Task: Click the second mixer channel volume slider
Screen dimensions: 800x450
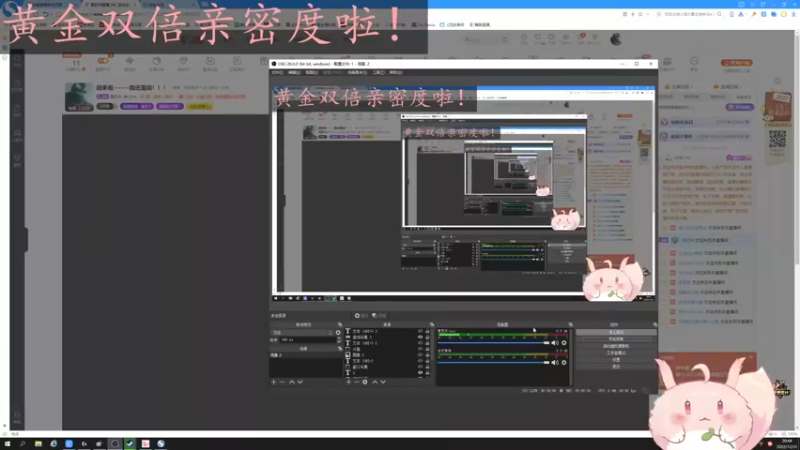Action: [493, 363]
